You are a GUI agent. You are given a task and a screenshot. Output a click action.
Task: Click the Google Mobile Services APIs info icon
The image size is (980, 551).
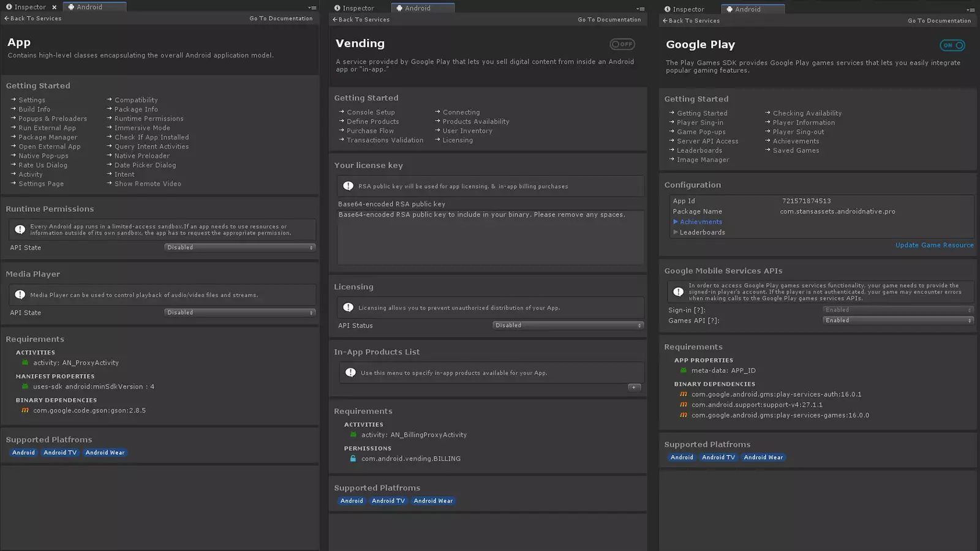pyautogui.click(x=679, y=292)
